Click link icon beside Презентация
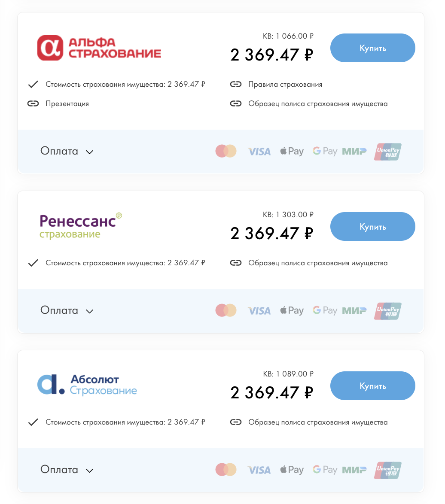445x504 pixels. click(33, 103)
